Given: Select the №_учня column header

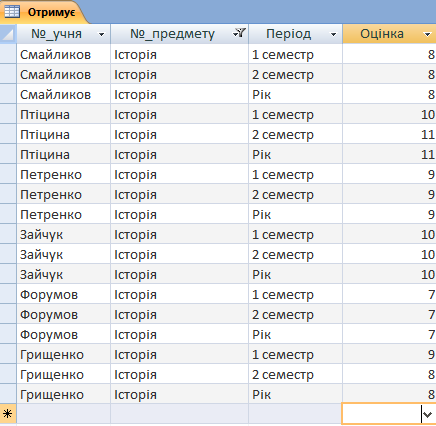Looking at the screenshot, I should click(x=63, y=34).
